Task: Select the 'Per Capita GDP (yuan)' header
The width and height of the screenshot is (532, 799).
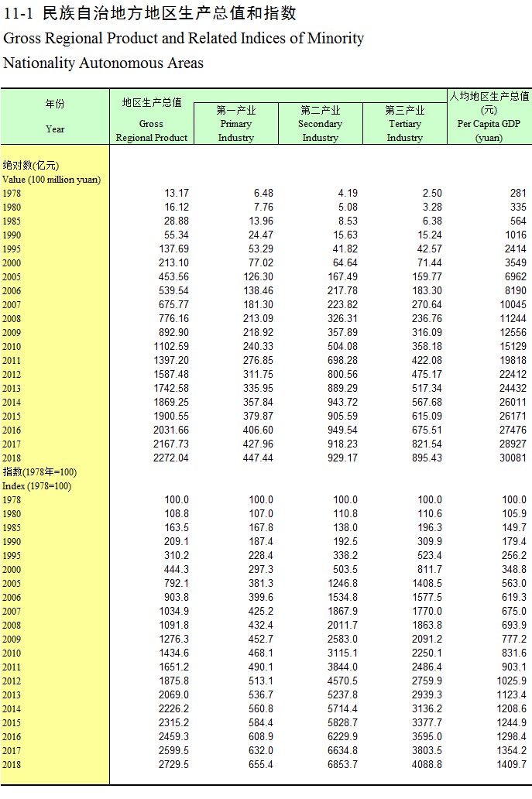Action: point(489,117)
